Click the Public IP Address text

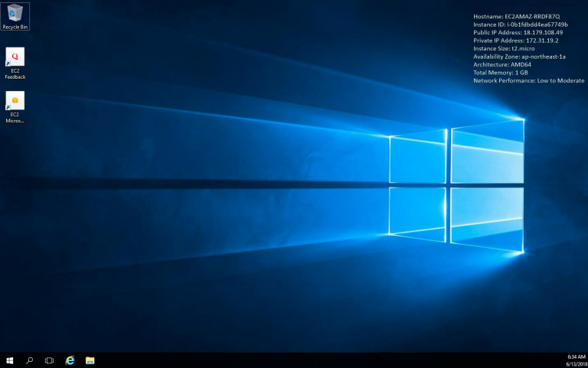tap(518, 32)
